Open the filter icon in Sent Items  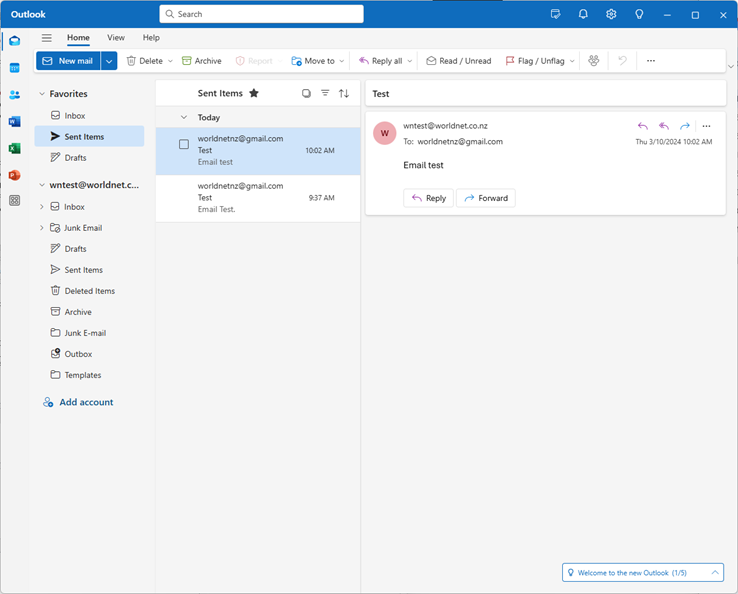tap(325, 93)
